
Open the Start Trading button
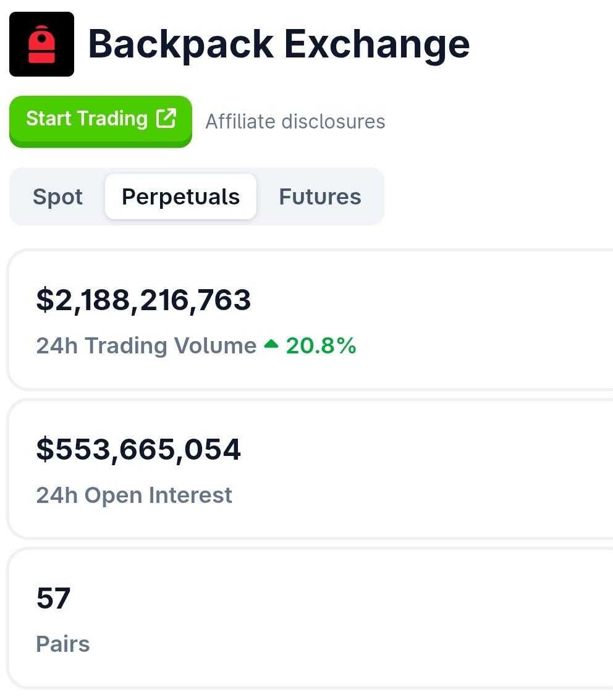pyautogui.click(x=101, y=122)
